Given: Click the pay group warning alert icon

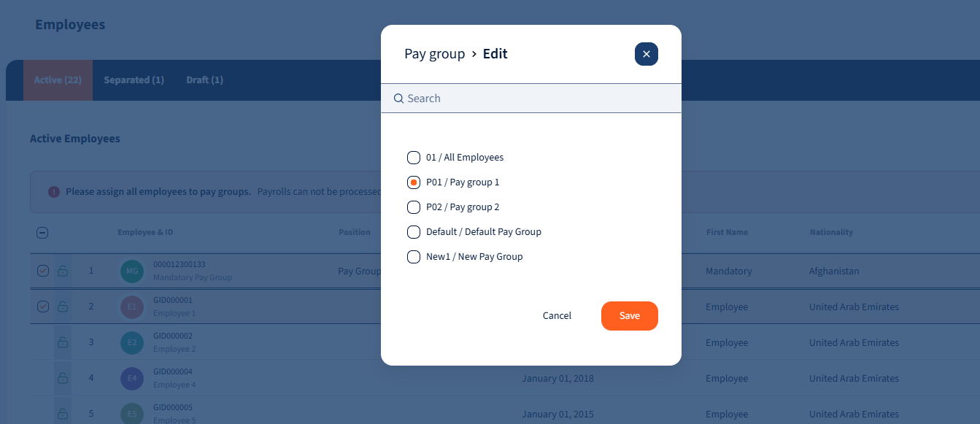Looking at the screenshot, I should [54, 192].
